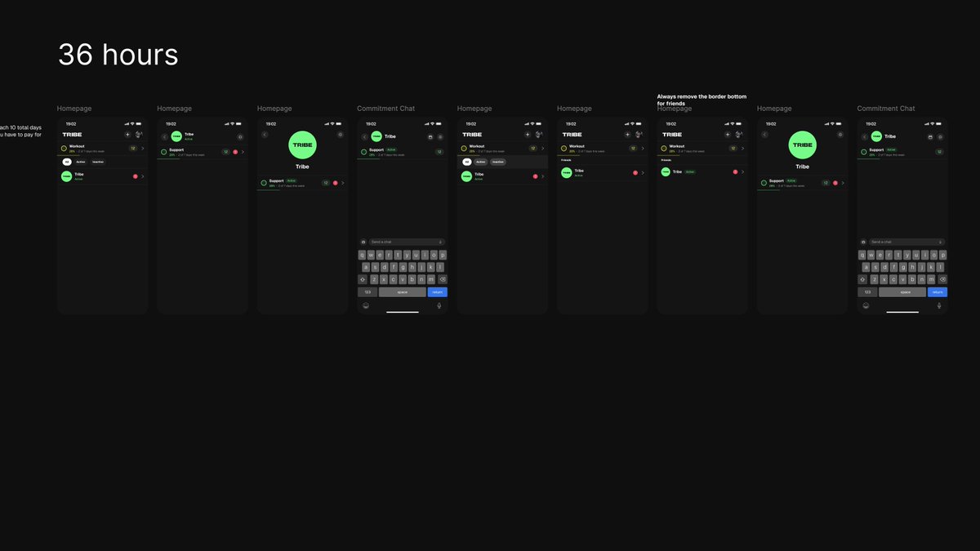The image size is (980, 551).
Task: Tap space bar on rightmost Commitment Chat keyboard
Action: click(x=902, y=291)
